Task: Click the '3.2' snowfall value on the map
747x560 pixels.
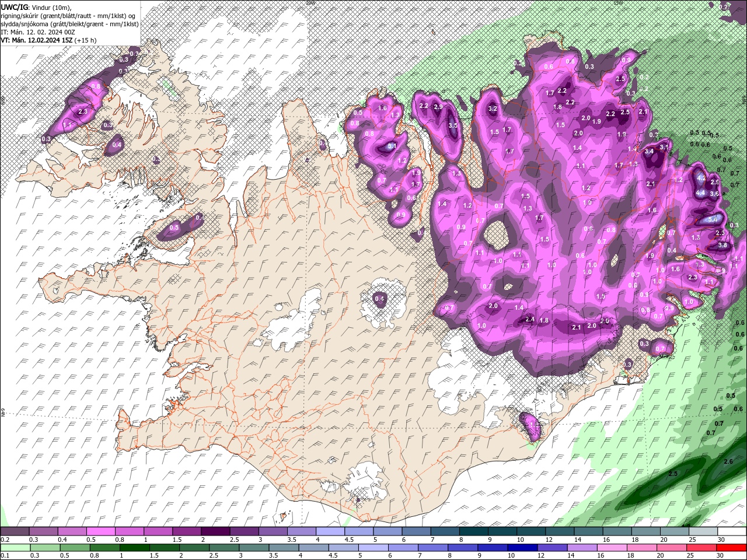Action: pos(493,108)
